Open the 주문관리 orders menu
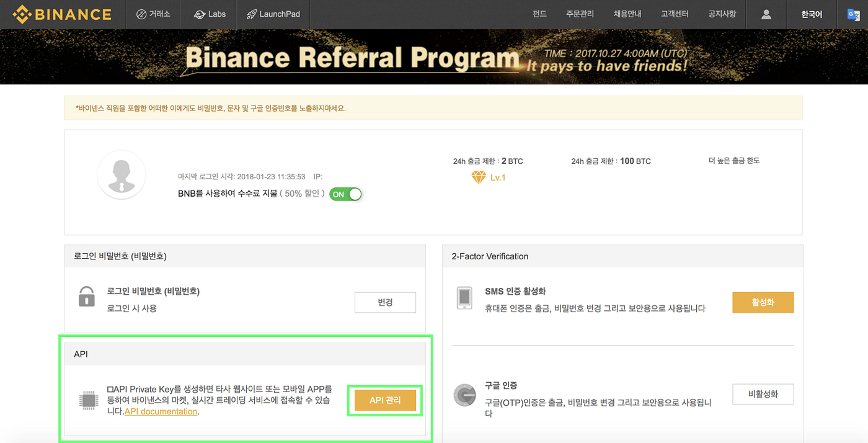The width and height of the screenshot is (868, 443). (x=580, y=14)
